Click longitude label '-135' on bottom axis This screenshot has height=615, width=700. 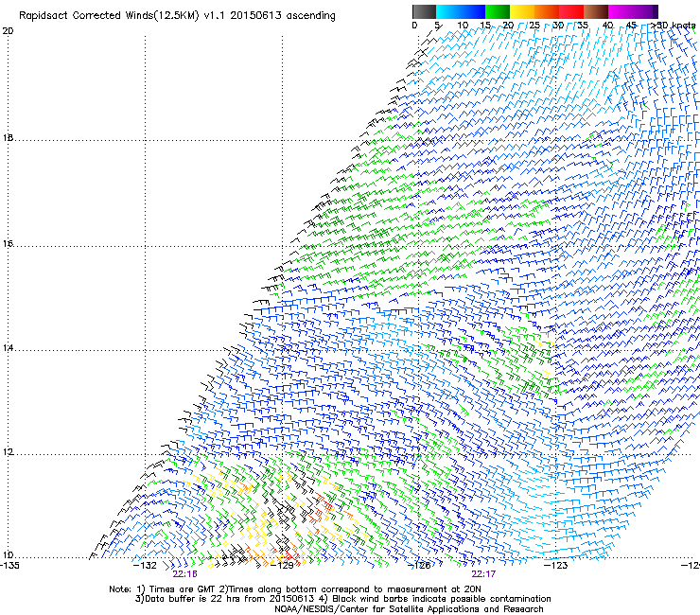pyautogui.click(x=9, y=566)
